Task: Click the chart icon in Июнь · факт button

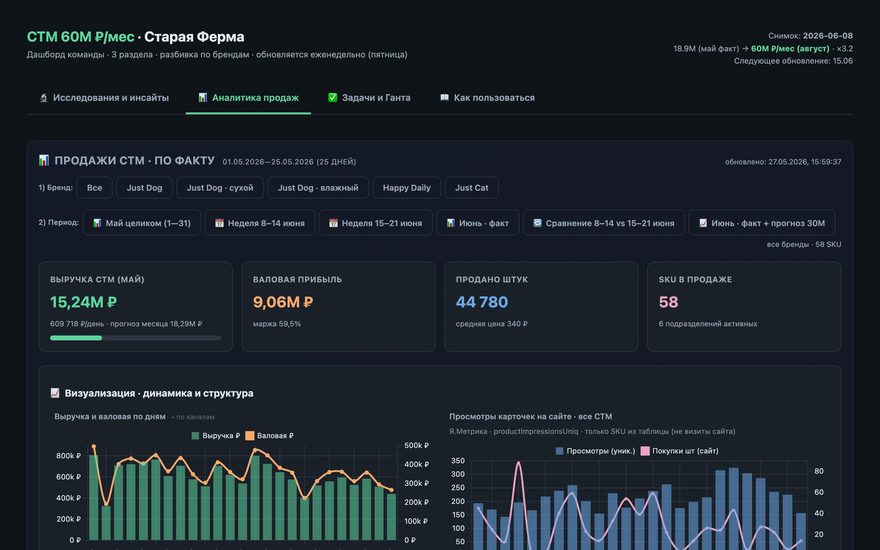Action: 451,223
